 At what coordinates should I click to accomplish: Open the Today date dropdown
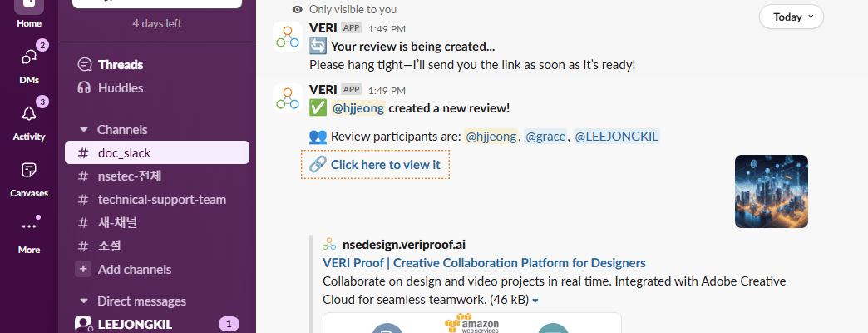coord(791,17)
